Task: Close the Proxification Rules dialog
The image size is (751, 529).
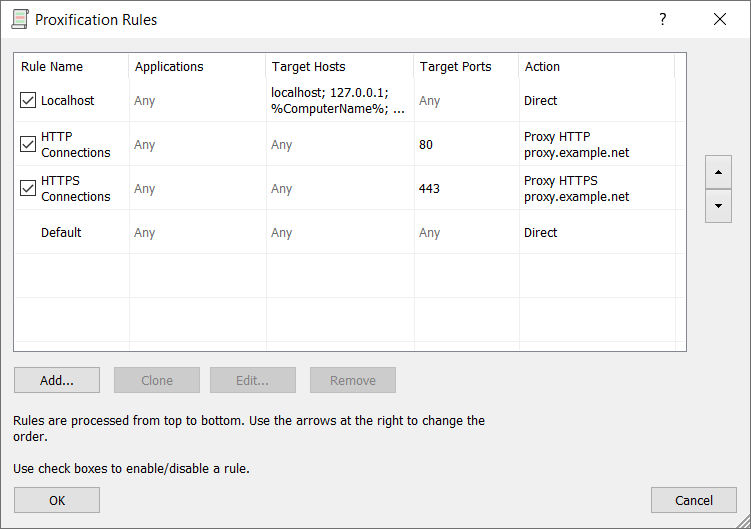Action: (719, 19)
